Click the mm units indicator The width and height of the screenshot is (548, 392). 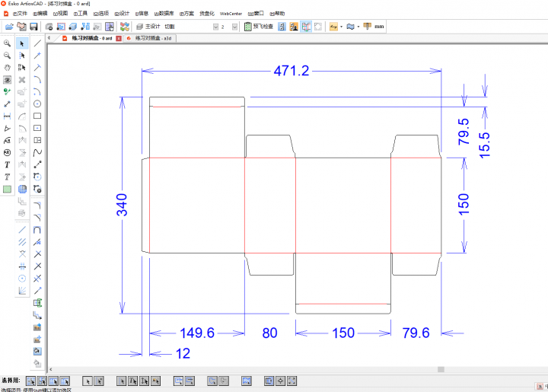pyautogui.click(x=380, y=27)
